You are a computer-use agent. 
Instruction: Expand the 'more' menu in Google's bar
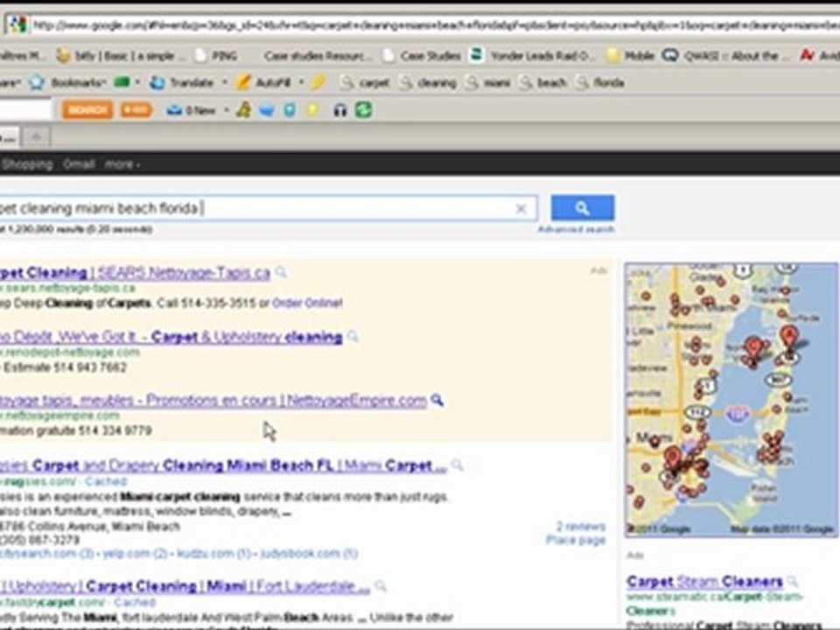(122, 164)
